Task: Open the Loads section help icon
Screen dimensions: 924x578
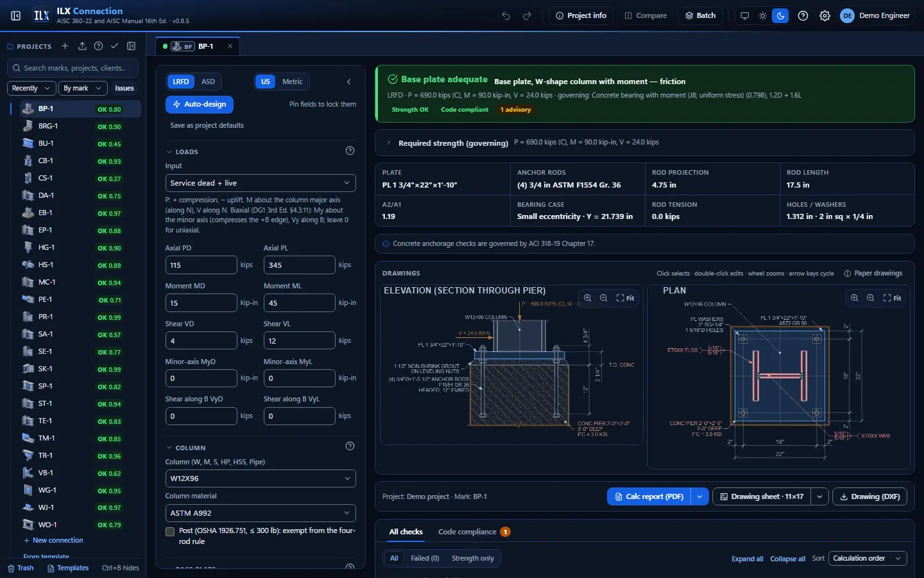Action: click(350, 151)
